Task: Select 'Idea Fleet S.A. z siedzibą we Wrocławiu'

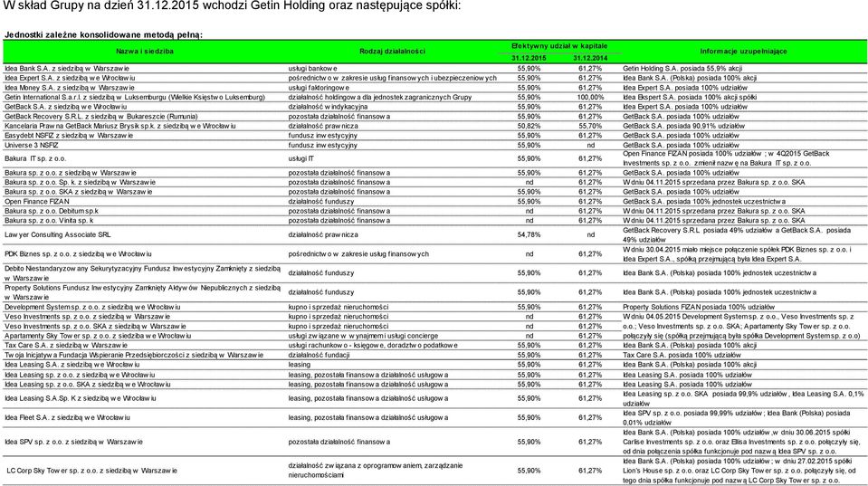Action: pyautogui.click(x=67, y=417)
